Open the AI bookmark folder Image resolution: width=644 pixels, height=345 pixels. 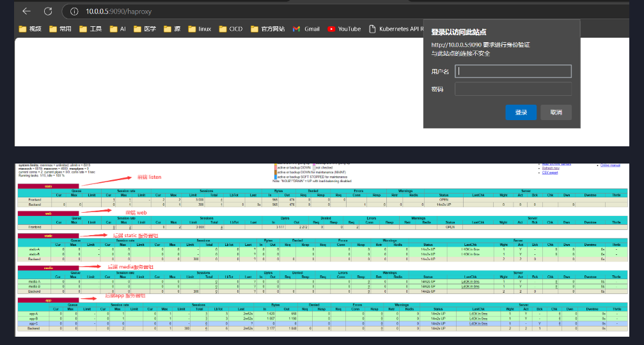pyautogui.click(x=118, y=29)
